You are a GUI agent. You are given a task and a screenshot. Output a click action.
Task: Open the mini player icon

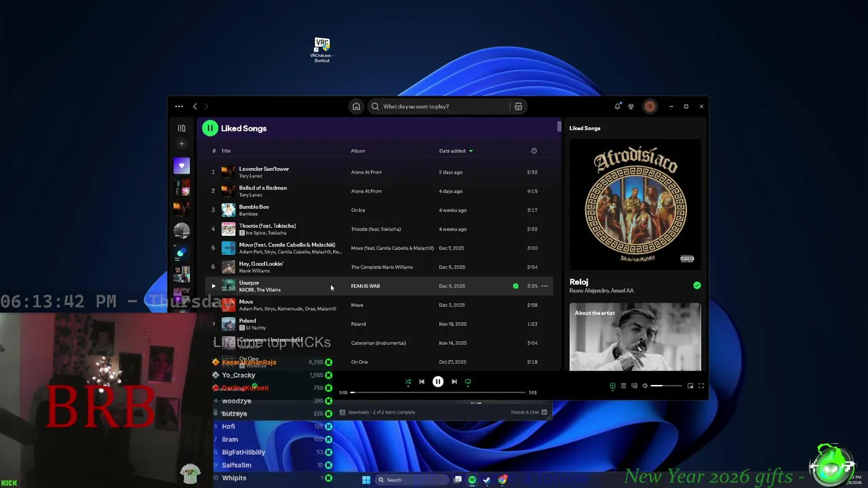coord(690,386)
